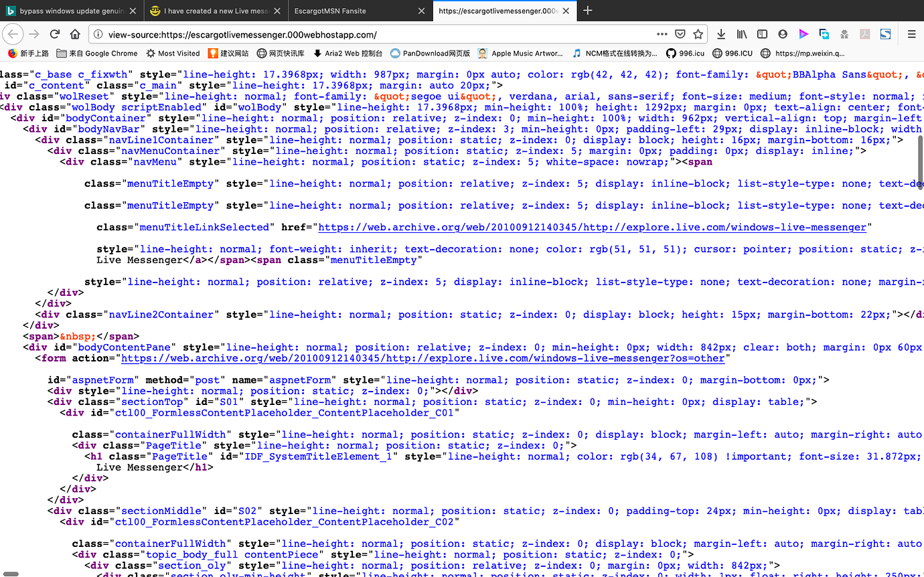
Task: Open the Firefox home page
Action: pos(75,34)
